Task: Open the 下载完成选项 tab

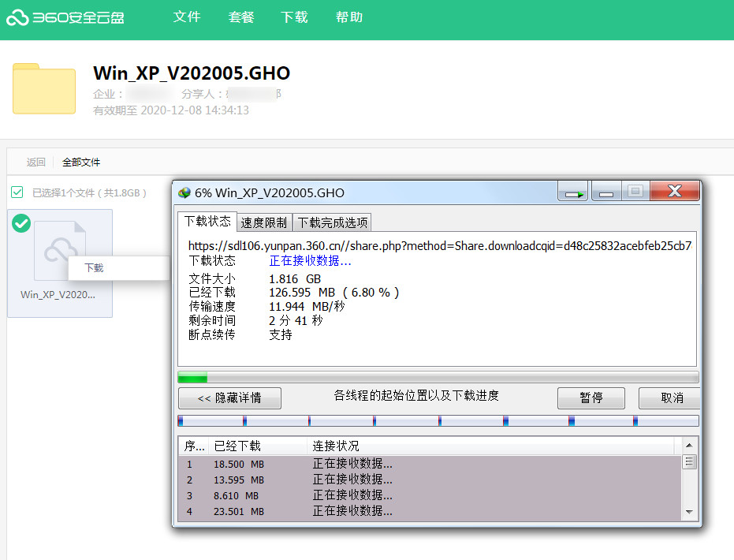Action: pyautogui.click(x=333, y=222)
